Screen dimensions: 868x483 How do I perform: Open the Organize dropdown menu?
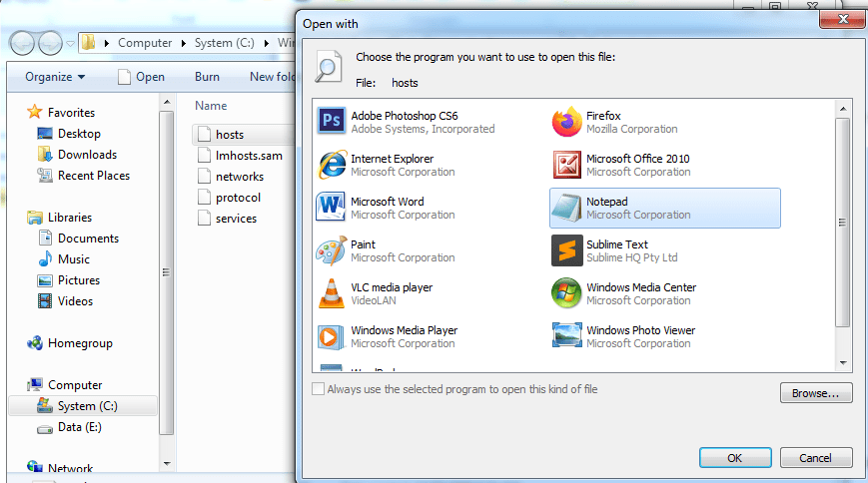55,77
